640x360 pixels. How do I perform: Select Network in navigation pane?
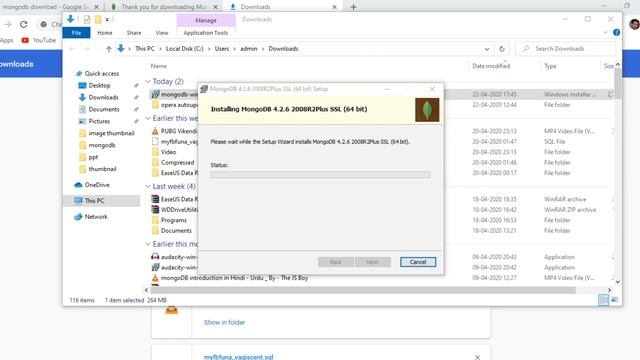96,217
